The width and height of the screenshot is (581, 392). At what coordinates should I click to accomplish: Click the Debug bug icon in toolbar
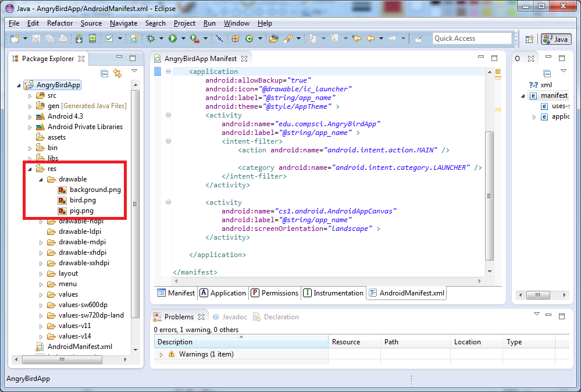click(151, 39)
